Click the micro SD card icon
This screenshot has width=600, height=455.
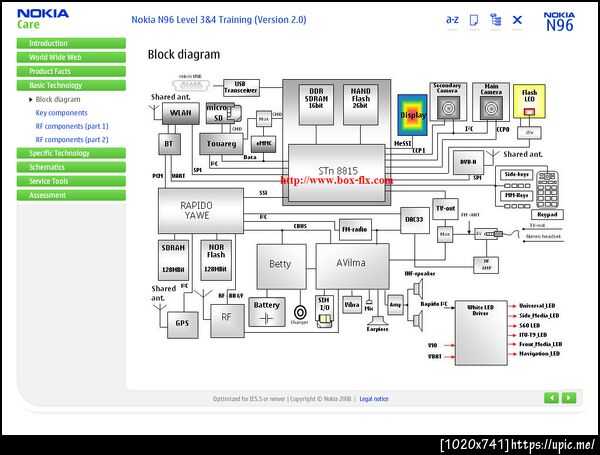[x=223, y=113]
